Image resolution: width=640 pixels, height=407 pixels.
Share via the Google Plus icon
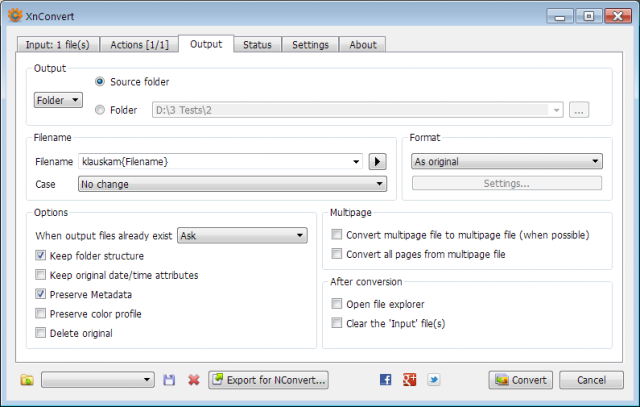pyautogui.click(x=409, y=380)
